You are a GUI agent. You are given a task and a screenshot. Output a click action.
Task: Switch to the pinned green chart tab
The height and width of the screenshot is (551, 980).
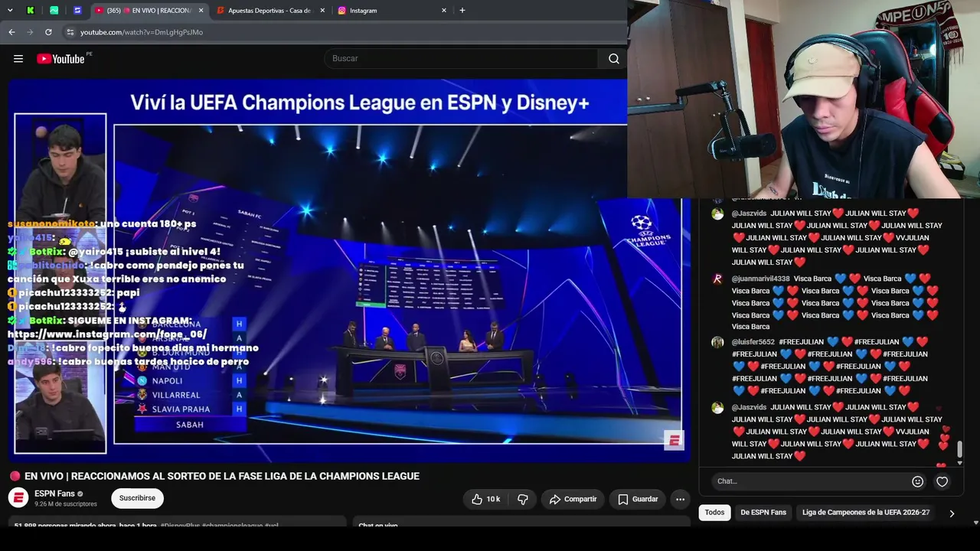pyautogui.click(x=54, y=11)
